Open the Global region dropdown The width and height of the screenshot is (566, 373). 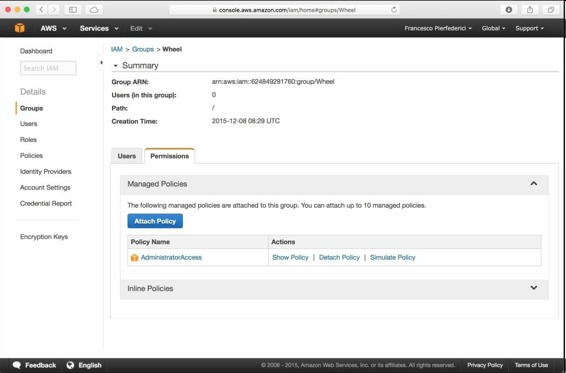point(493,28)
